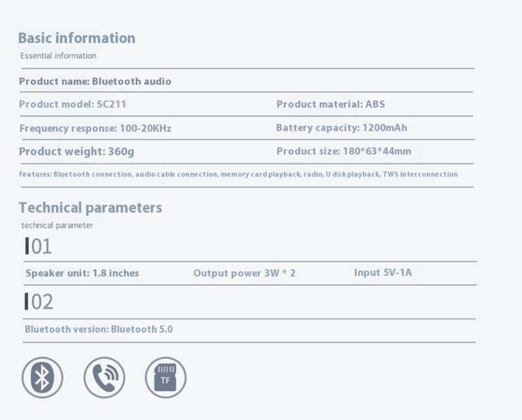Select the Technical parameters heading

click(90, 207)
